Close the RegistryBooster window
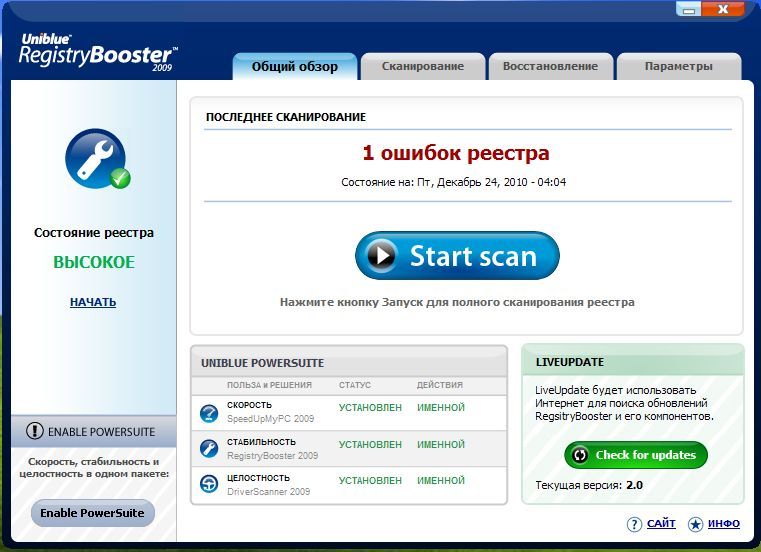Viewport: 761px width, 552px height. point(723,9)
